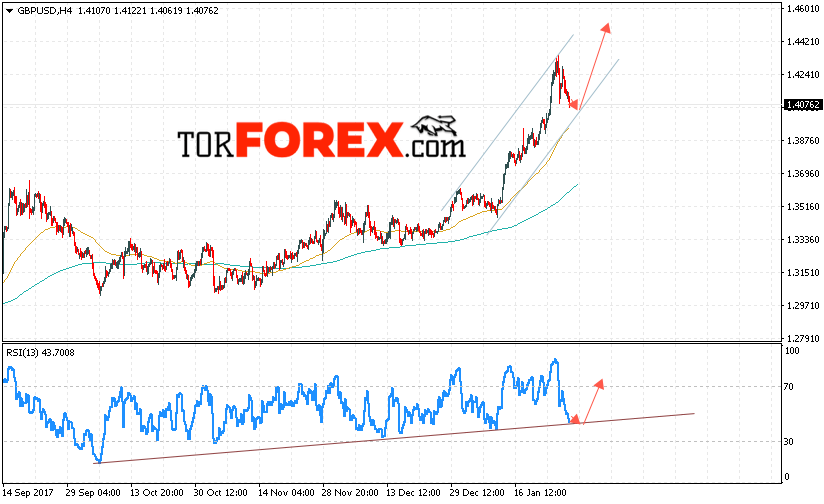
Task: Click the RSI 0 level label
Action: (x=787, y=477)
